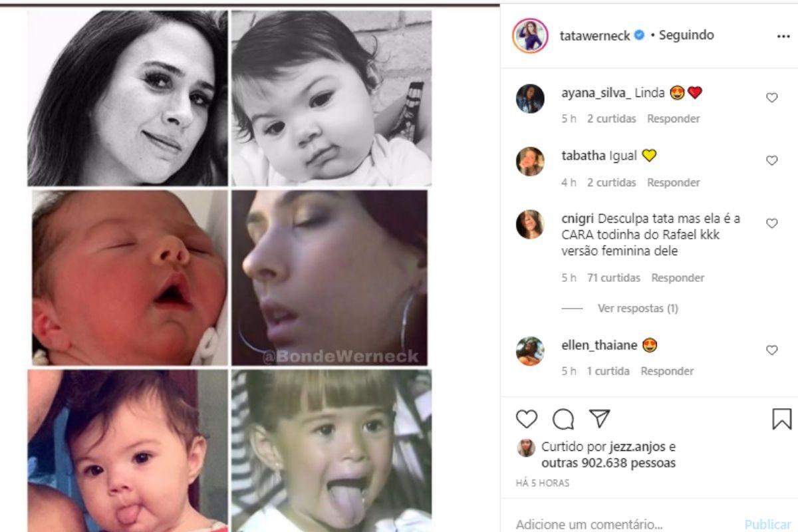
Task: Like ayana_silva_'s comment
Action: coord(772,98)
